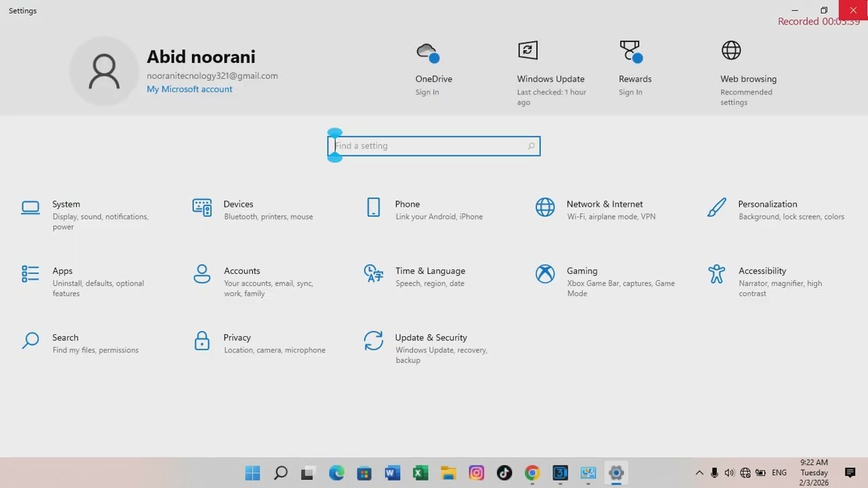Launch Word from the taskbar
Screen dimensions: 868x488
tap(392, 473)
